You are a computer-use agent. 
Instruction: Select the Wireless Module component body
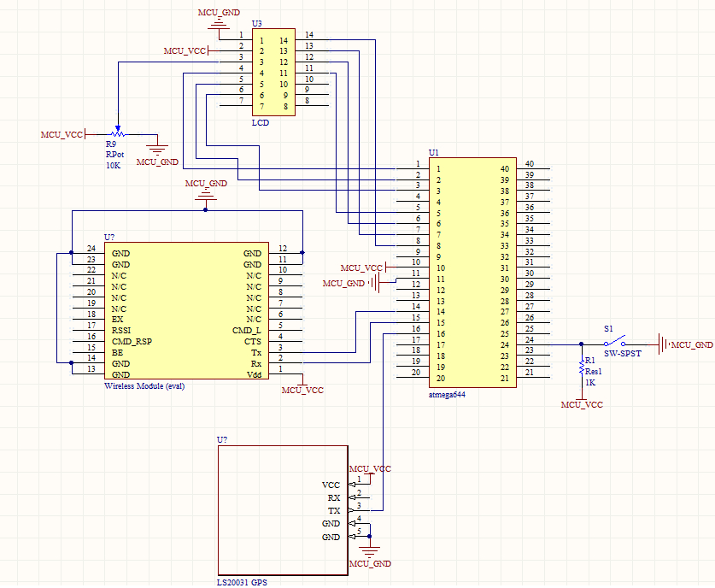[x=186, y=310]
